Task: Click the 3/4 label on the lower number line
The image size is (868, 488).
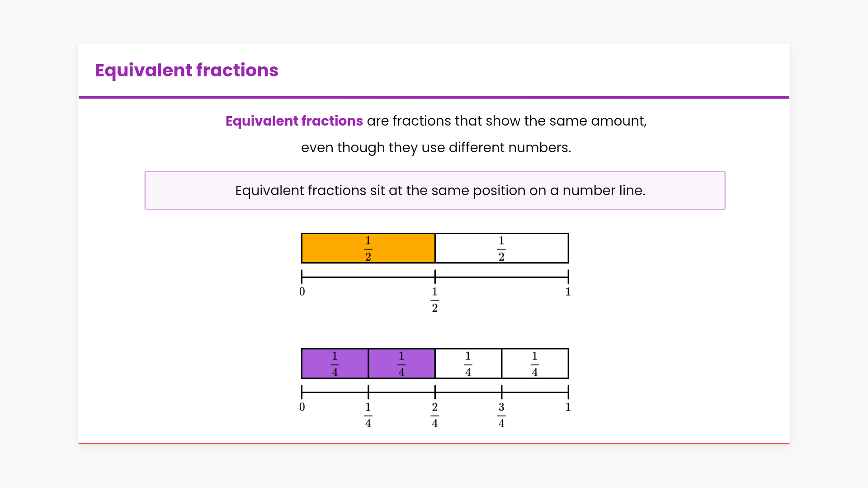Action: [501, 415]
